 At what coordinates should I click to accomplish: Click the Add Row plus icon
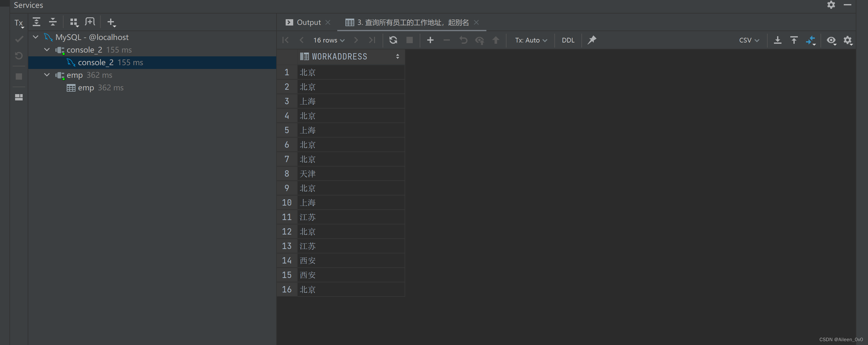point(430,40)
